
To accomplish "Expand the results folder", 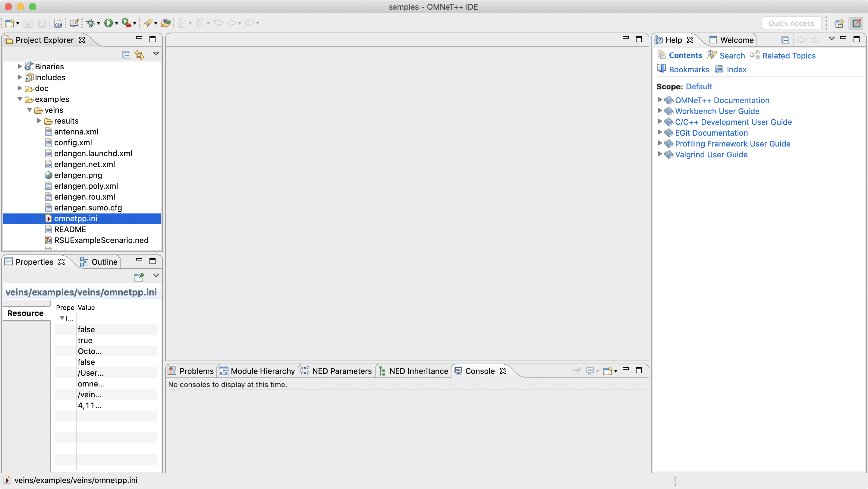I will coord(39,121).
